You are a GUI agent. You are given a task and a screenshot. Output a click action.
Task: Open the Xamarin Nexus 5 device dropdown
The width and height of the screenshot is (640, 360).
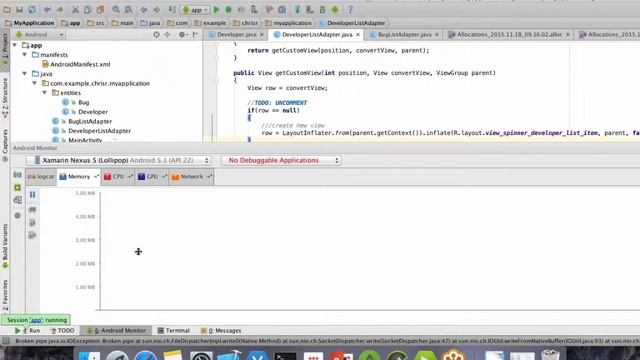(x=119, y=160)
